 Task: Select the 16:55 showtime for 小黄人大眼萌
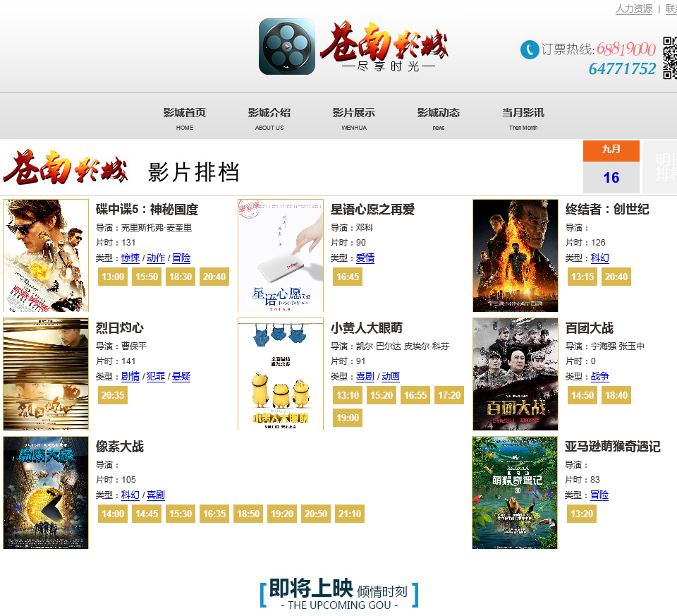click(415, 395)
